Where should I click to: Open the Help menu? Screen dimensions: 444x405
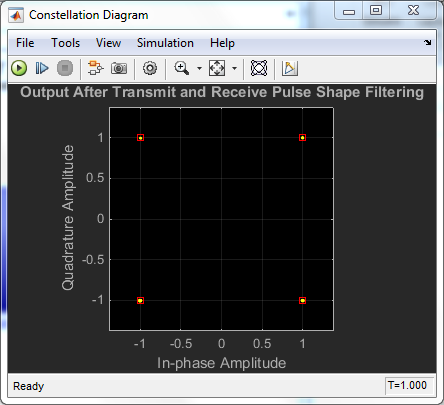[x=222, y=43]
